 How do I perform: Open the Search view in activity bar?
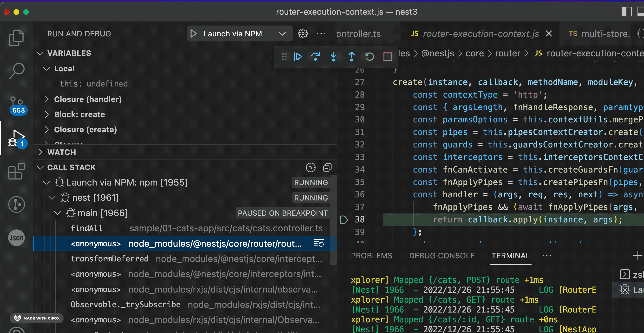coord(17,71)
